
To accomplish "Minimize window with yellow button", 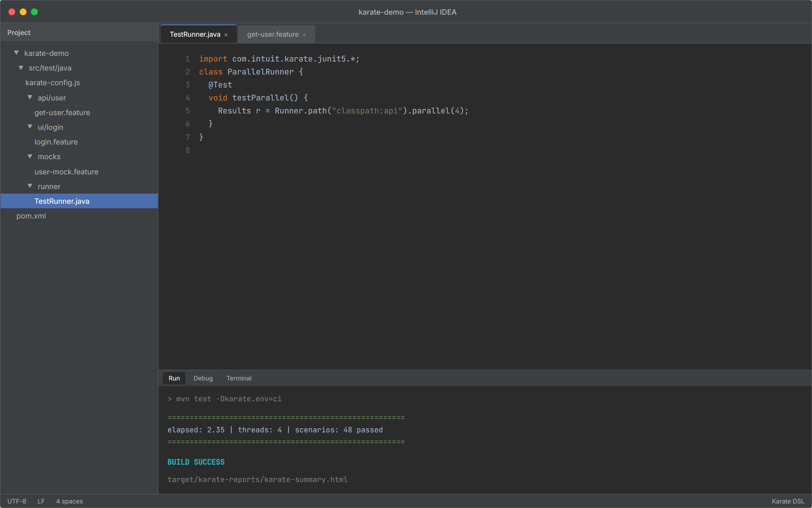I will pos(23,12).
